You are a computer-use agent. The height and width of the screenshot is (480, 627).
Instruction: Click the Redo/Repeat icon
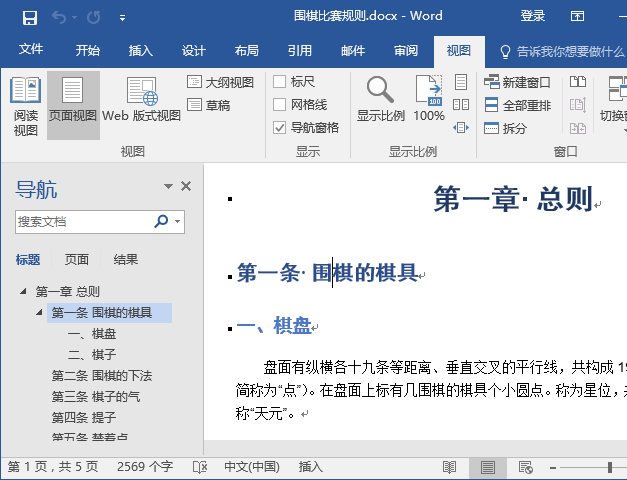click(94, 18)
